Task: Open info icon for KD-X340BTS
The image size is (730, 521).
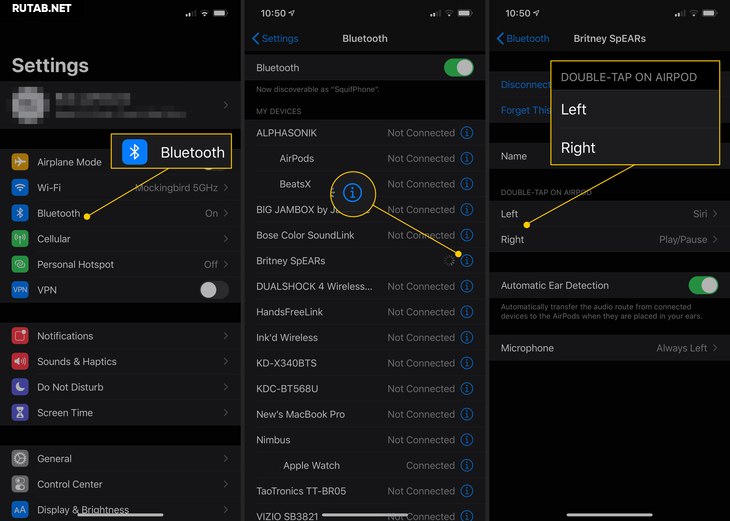Action: click(466, 363)
